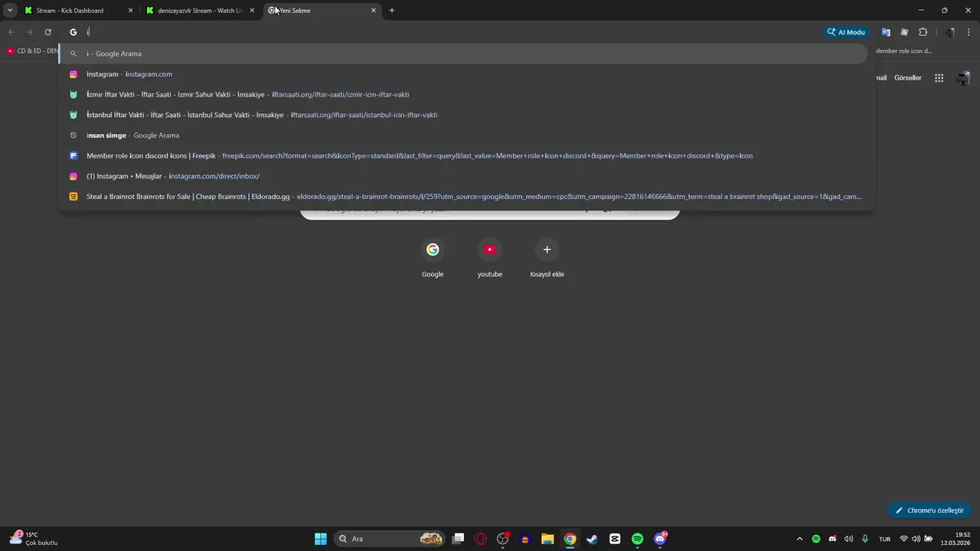Switch the TUR keyboard language indicator

coord(884,539)
